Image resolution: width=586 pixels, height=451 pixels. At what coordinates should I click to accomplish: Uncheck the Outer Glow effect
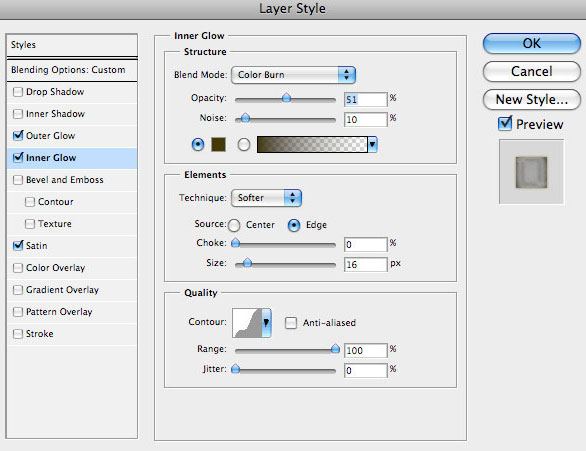tap(18, 136)
